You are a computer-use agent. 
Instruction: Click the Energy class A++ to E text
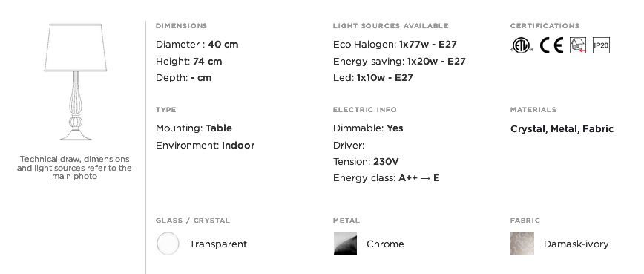386,178
